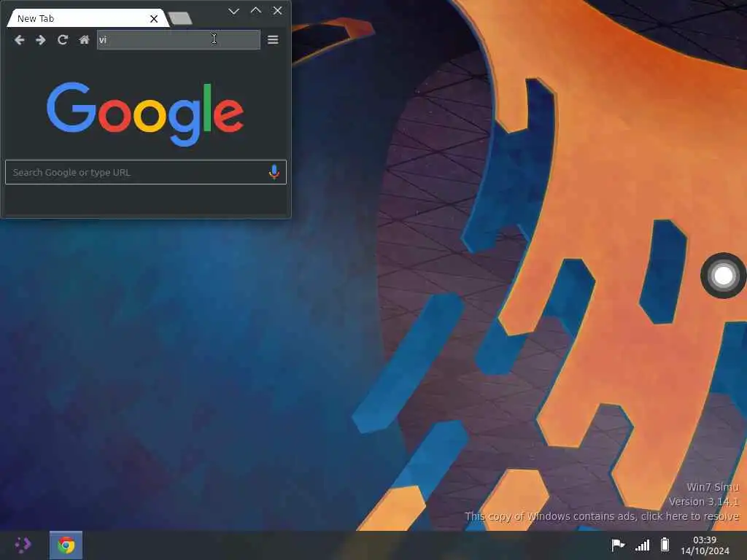Image resolution: width=747 pixels, height=560 pixels.
Task: Open the start menu in the taskbar
Action: click(x=23, y=545)
